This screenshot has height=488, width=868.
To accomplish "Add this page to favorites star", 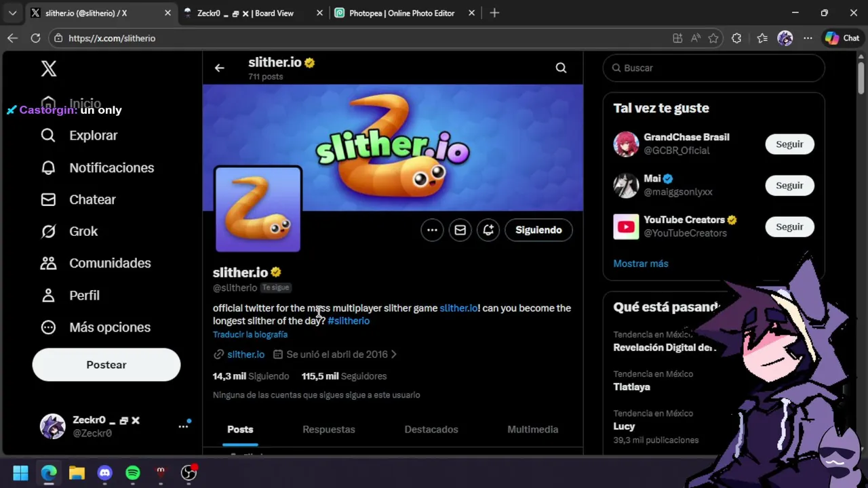I will (713, 38).
